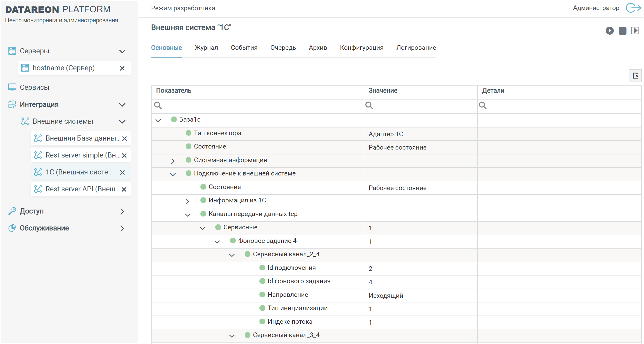Image resolution: width=644 pixels, height=344 pixels.
Task: Close the hostname (Сервер) sidebar item
Action: point(122,68)
